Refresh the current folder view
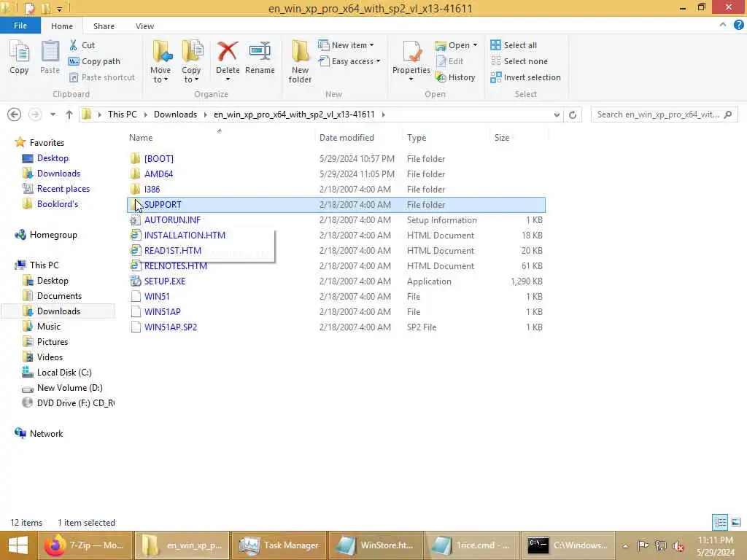Screen dimensions: 747x560 pos(573,114)
